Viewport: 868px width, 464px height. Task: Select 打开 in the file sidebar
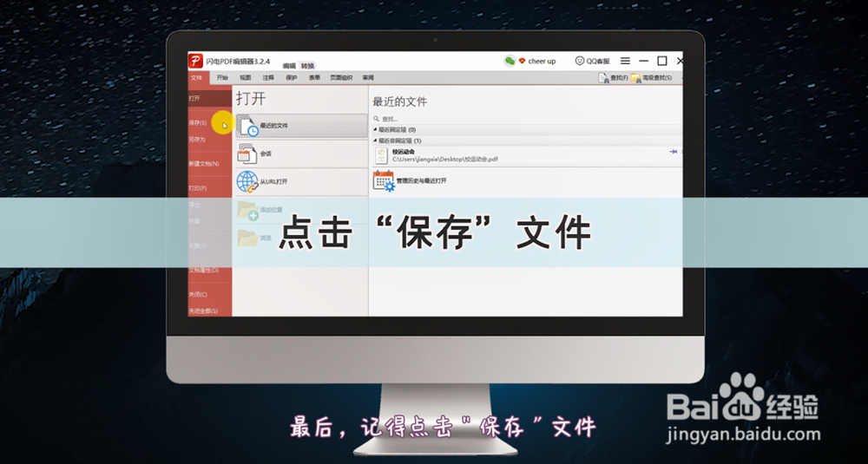[x=210, y=99]
